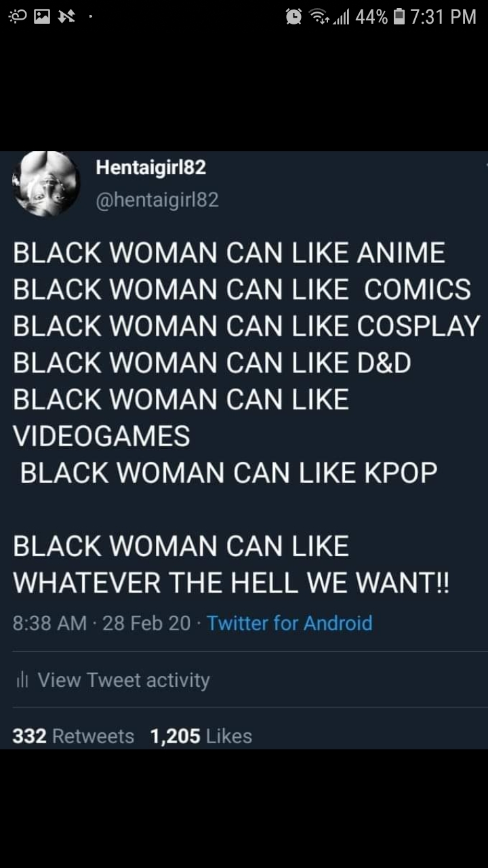Open View Tweet activity

pos(123,680)
